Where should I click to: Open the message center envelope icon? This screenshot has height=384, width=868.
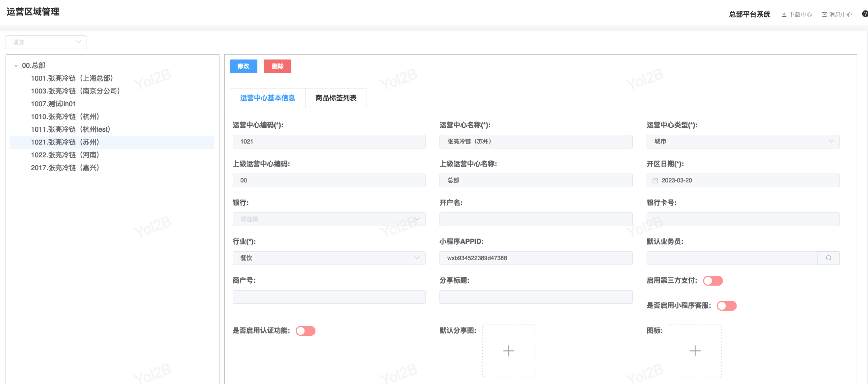pyautogui.click(x=824, y=15)
